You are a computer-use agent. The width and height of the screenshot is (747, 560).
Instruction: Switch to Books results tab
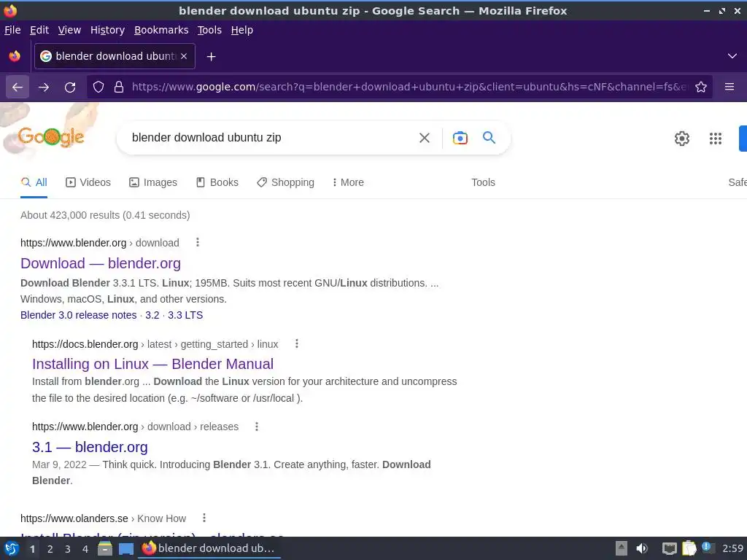[x=217, y=182]
